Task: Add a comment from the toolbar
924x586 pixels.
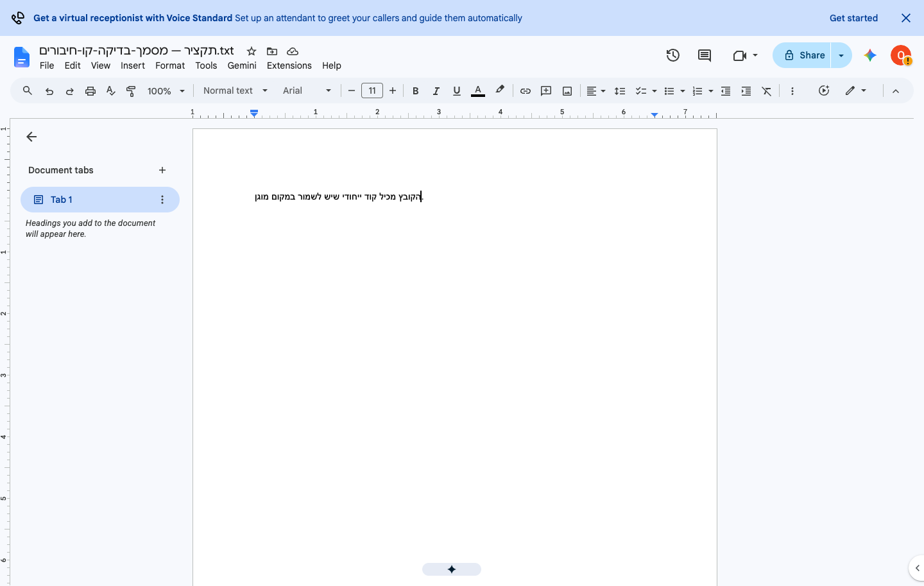Action: point(546,91)
